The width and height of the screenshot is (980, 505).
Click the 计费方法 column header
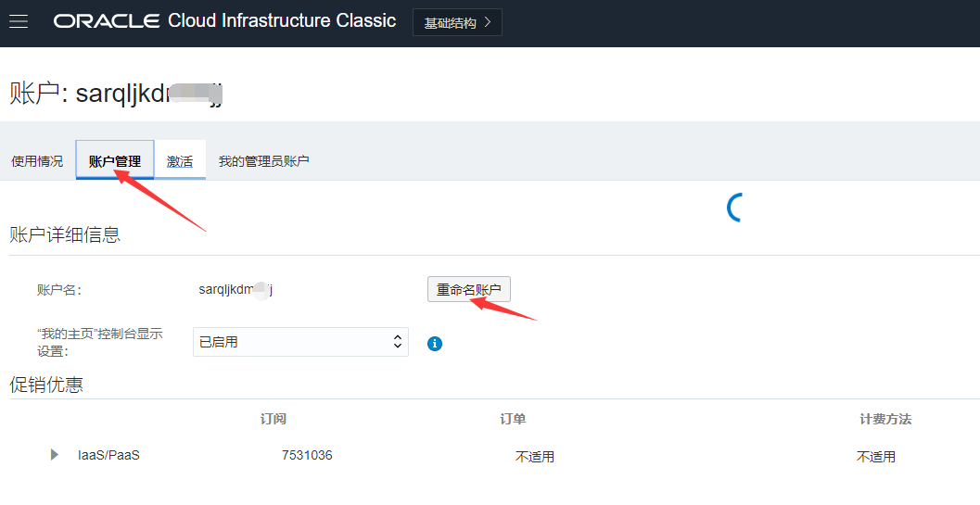pos(885,419)
